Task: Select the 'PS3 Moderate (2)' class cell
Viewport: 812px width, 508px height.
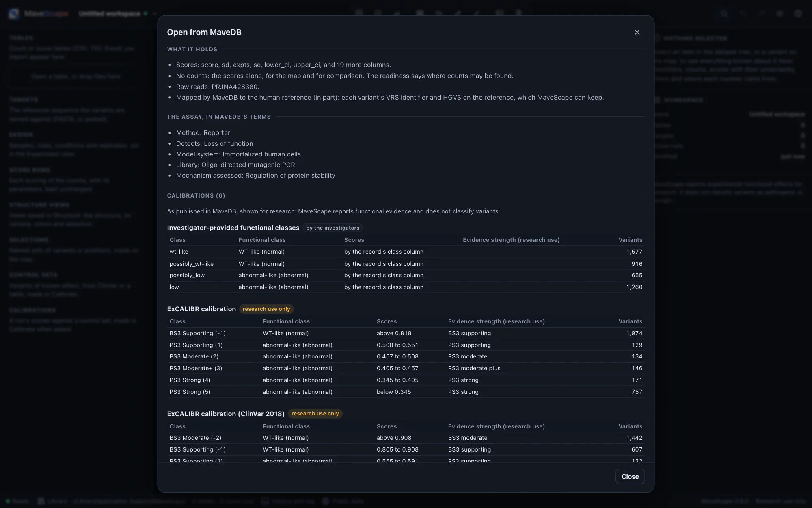Action: point(194,356)
